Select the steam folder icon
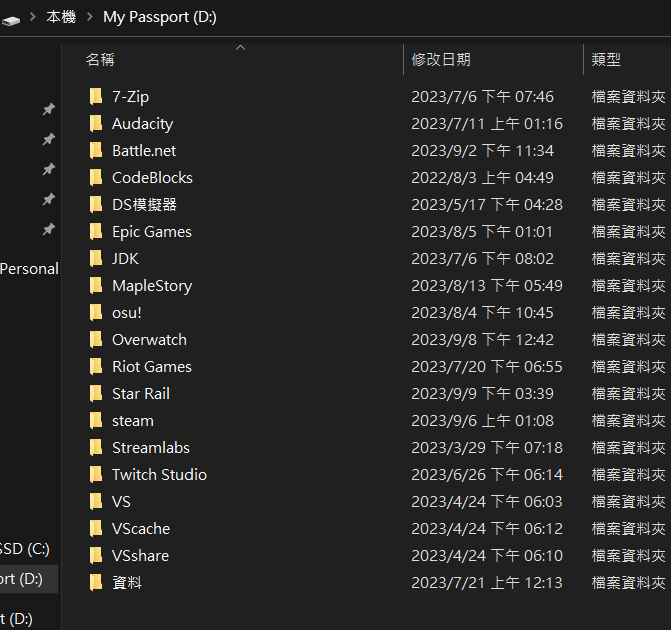 click(96, 420)
